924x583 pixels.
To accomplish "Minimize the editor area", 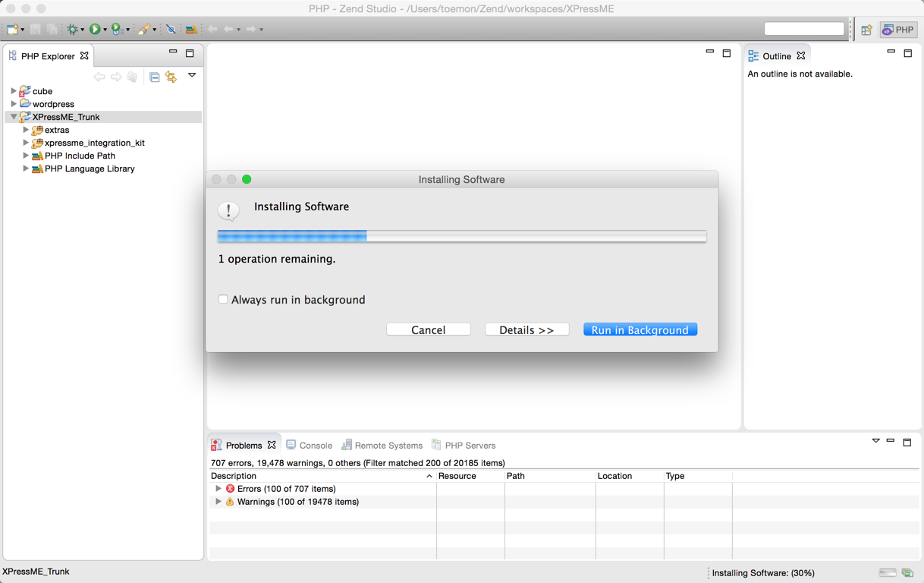I will 710,52.
